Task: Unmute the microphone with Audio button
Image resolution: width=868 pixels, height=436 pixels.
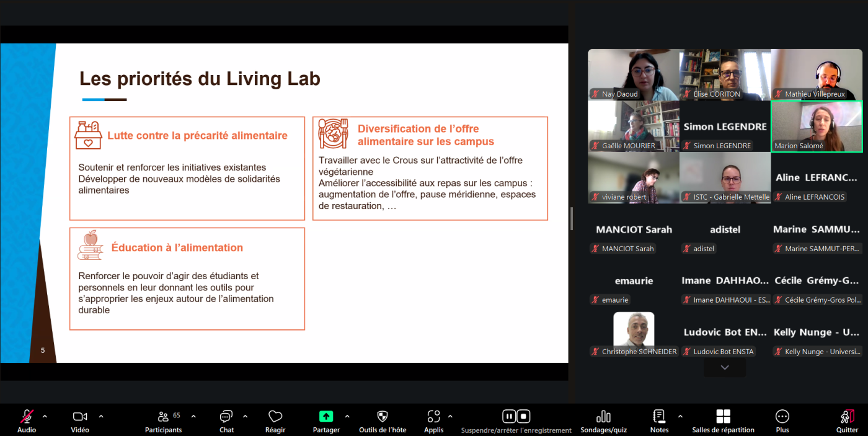Action: 27,417
